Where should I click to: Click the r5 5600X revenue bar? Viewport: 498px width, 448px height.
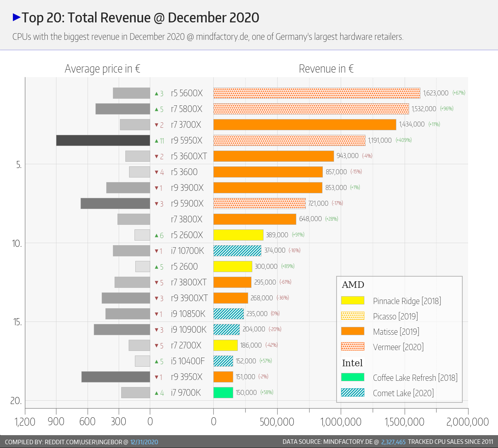click(317, 93)
